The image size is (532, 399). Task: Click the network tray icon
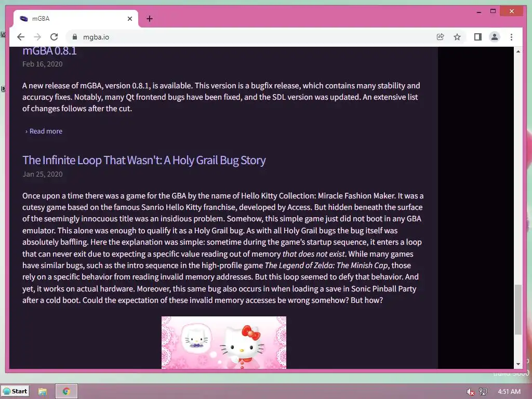coord(483,392)
